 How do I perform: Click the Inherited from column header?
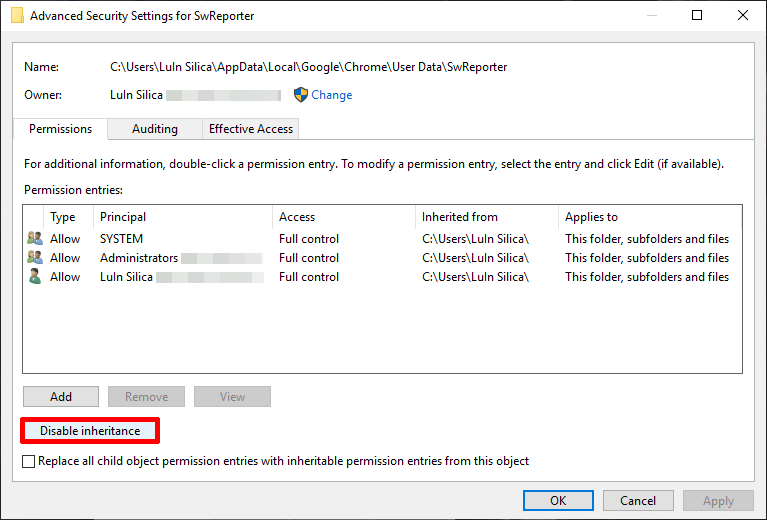click(486, 217)
